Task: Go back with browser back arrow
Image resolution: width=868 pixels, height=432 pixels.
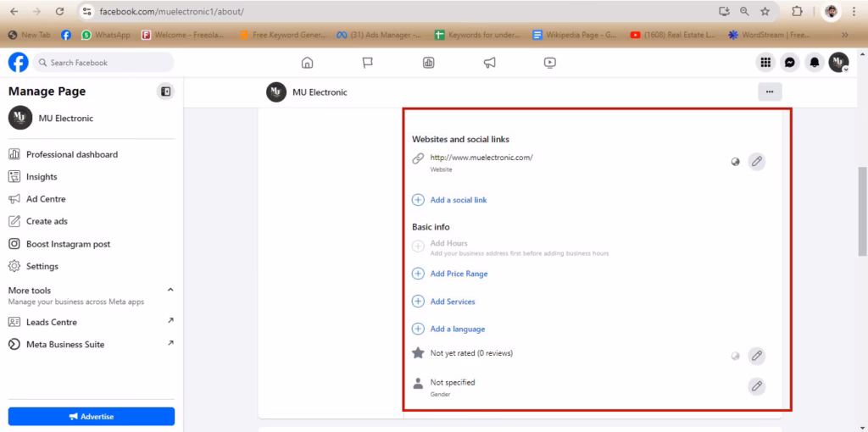Action: pyautogui.click(x=14, y=12)
